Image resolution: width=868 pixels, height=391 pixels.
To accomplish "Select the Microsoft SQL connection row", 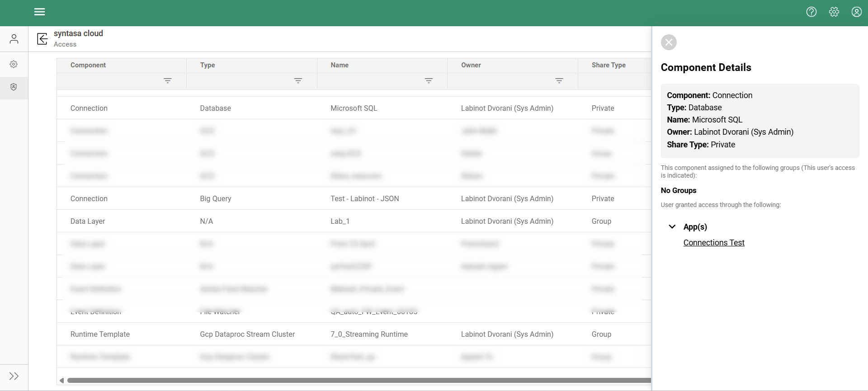I will pos(354,108).
